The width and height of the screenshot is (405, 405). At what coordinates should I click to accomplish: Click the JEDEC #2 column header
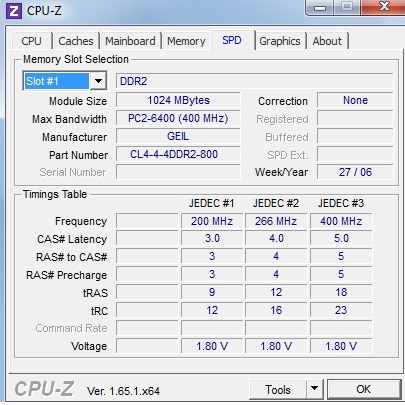point(276,203)
